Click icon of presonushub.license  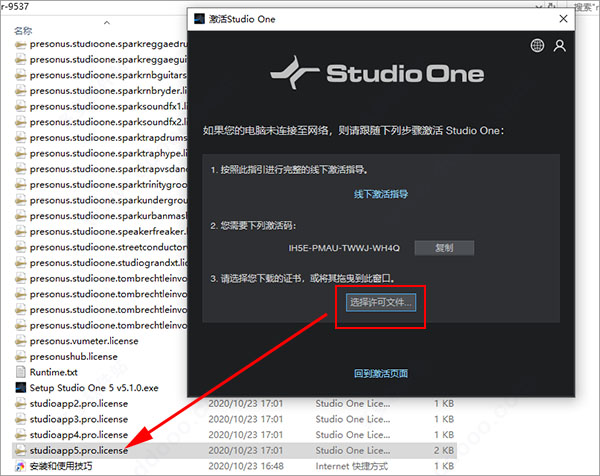point(21,356)
